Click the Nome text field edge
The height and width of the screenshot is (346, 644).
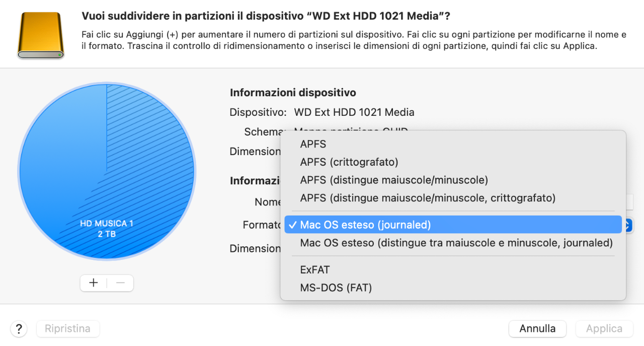point(629,202)
